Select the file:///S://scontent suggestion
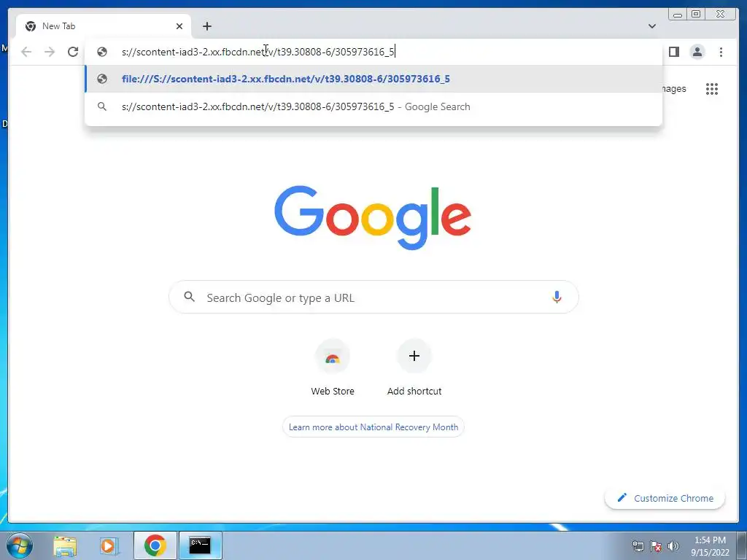Screen dimensions: 747x560 [x=373, y=79]
